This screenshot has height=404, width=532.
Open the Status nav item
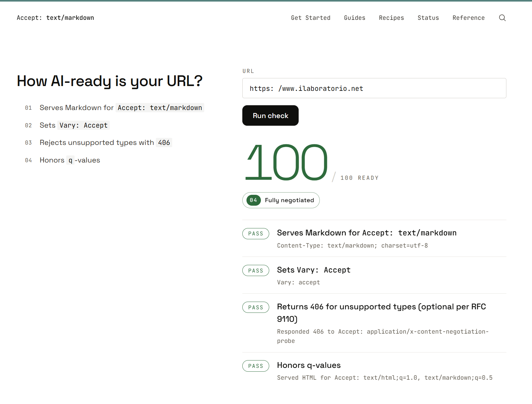pyautogui.click(x=428, y=18)
